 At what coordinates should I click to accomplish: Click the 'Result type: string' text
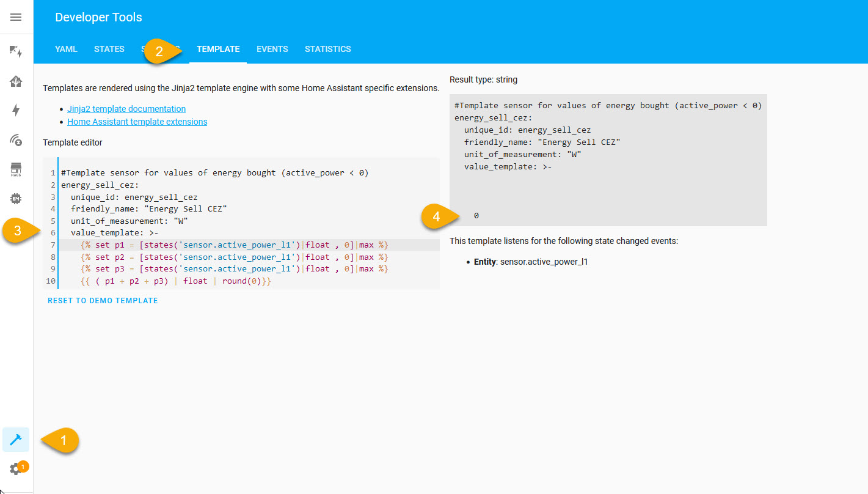tap(483, 79)
